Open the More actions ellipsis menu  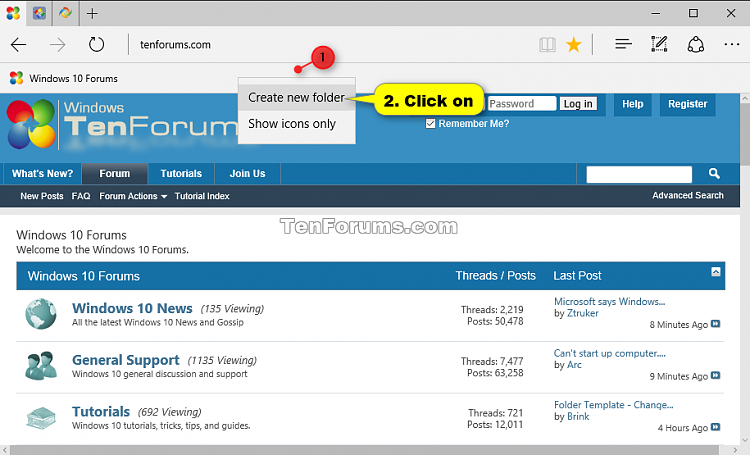731,44
